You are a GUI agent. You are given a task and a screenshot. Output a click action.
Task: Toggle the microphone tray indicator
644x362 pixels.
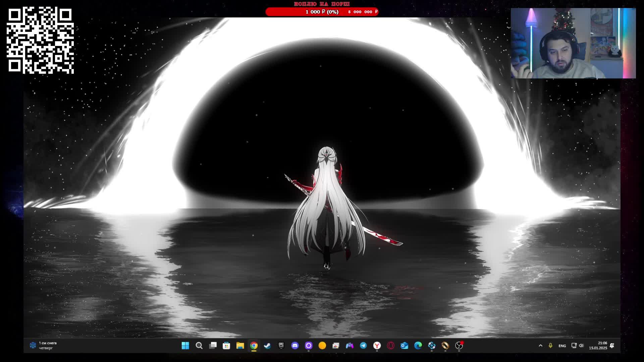pyautogui.click(x=550, y=346)
